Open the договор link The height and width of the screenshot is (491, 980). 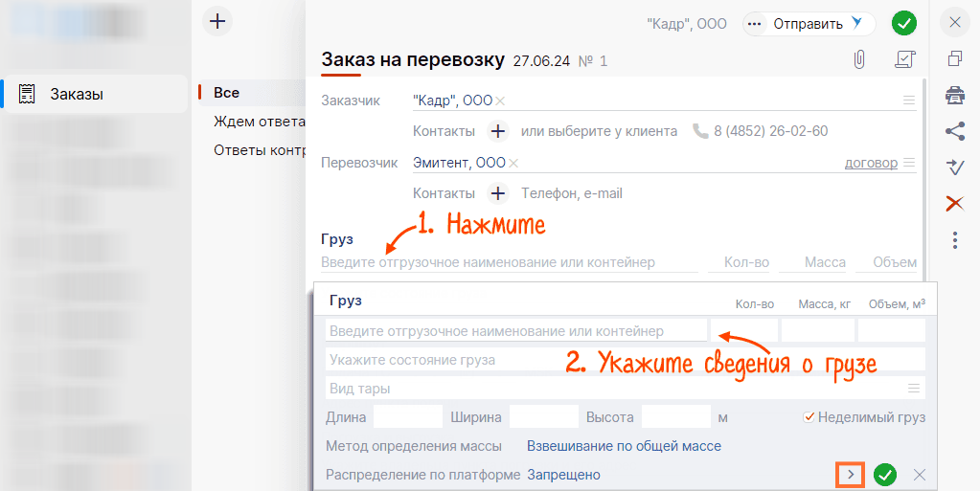pyautogui.click(x=871, y=163)
